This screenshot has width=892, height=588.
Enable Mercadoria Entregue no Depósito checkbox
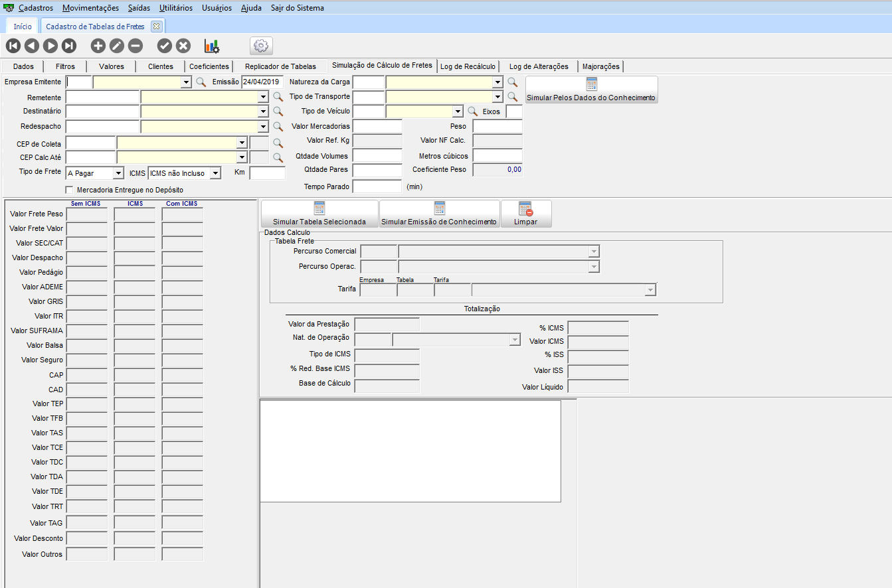point(70,190)
